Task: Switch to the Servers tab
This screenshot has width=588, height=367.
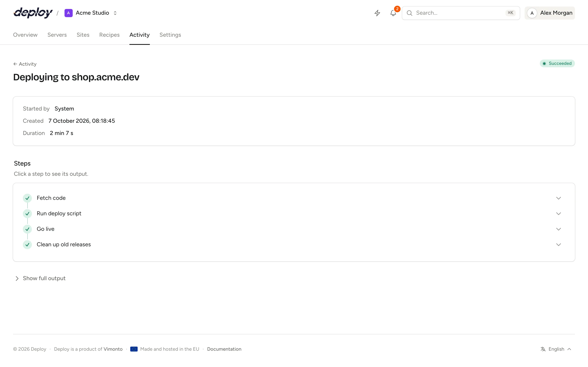Action: [x=57, y=35]
